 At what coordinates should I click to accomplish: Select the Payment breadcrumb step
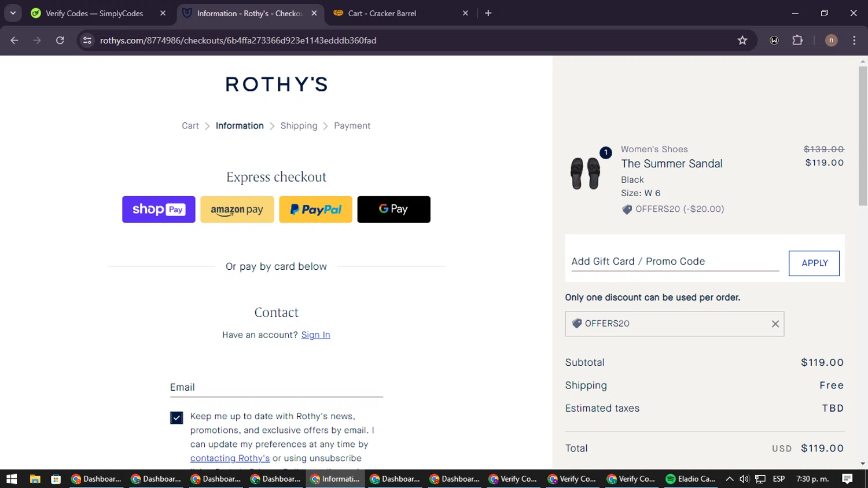(352, 126)
